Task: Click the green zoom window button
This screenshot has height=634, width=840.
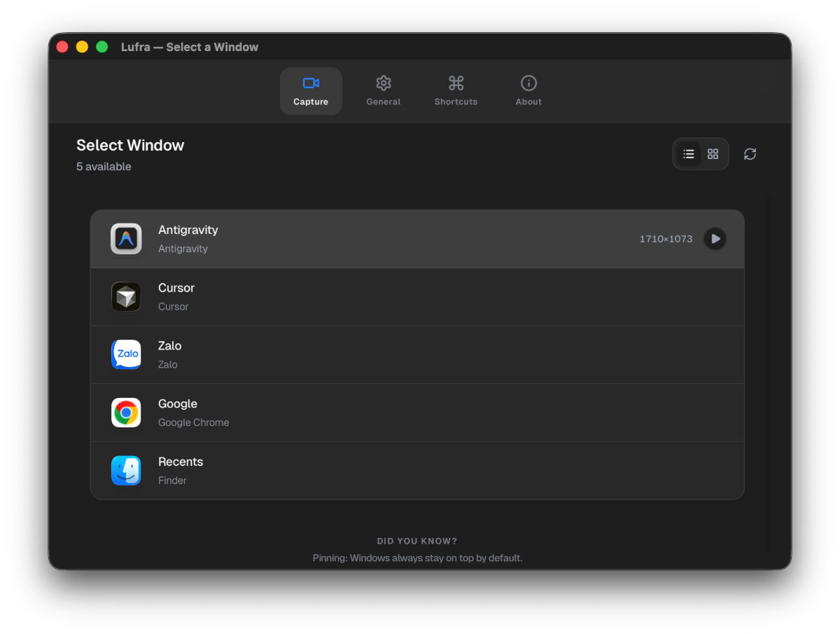Action: click(101, 47)
